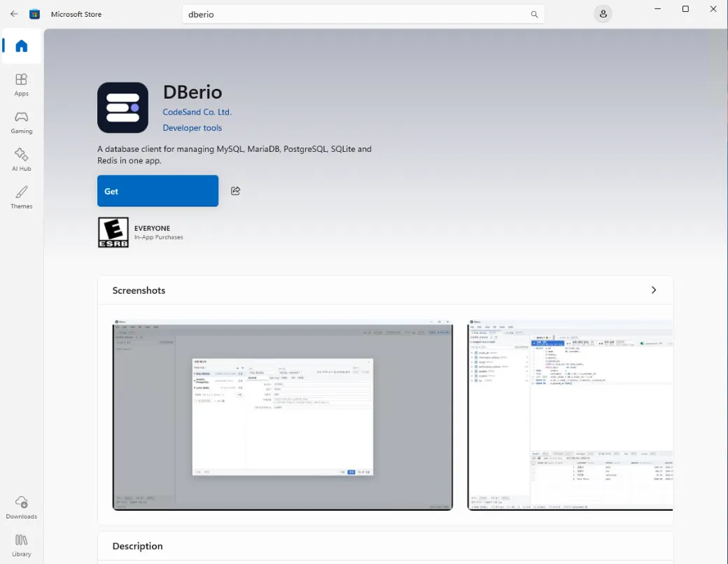The height and width of the screenshot is (564, 728).
Task: Open the Library page
Action: click(x=22, y=545)
